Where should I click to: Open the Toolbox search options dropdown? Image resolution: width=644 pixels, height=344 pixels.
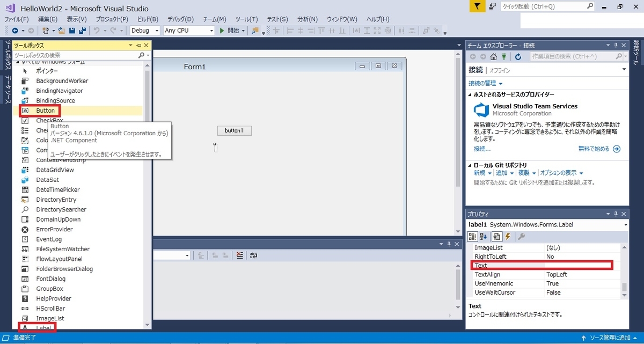point(149,55)
